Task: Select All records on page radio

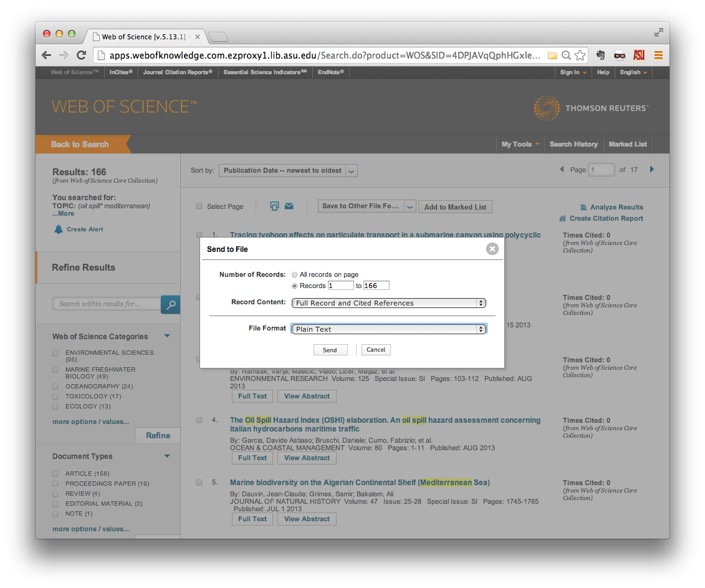Action: (x=294, y=274)
